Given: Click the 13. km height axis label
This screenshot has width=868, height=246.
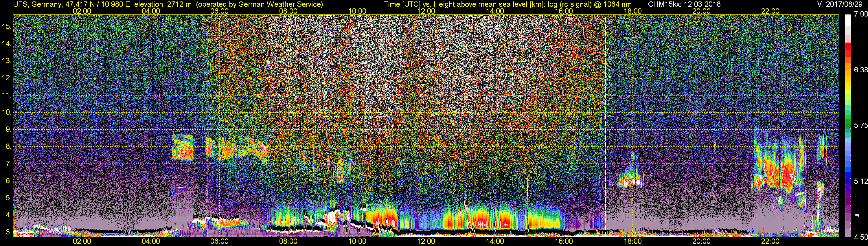Looking at the screenshot, I should [7, 61].
